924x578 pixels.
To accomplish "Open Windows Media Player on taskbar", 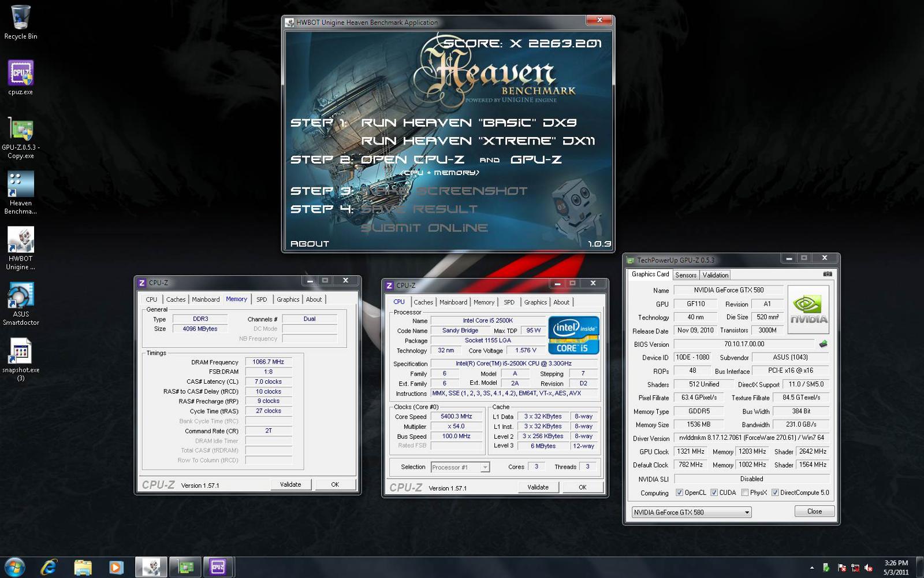I will [x=115, y=568].
